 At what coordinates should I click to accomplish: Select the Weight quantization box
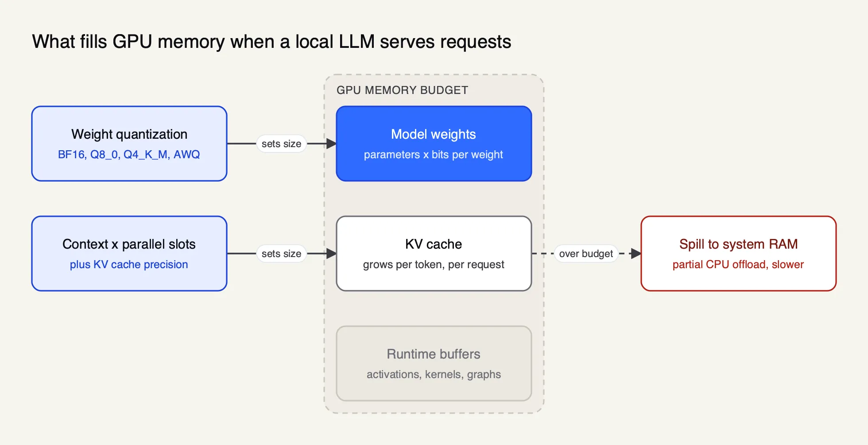coord(129,144)
